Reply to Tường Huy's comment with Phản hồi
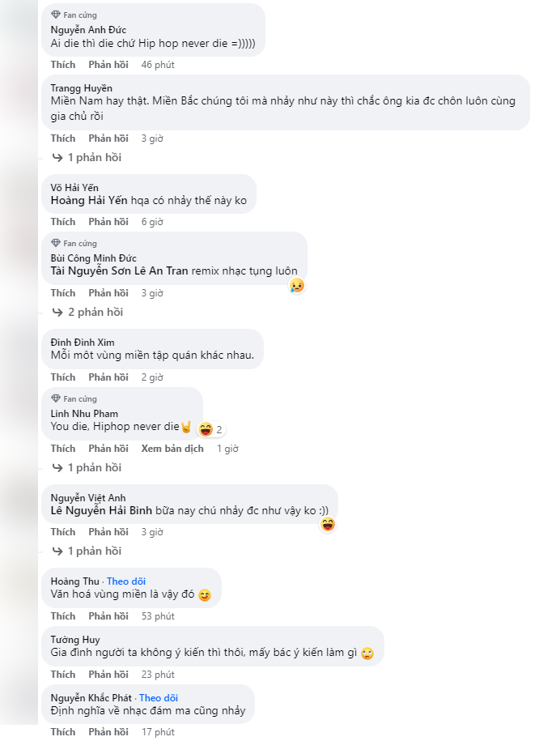This screenshot has width=560, height=741. pyautogui.click(x=108, y=675)
